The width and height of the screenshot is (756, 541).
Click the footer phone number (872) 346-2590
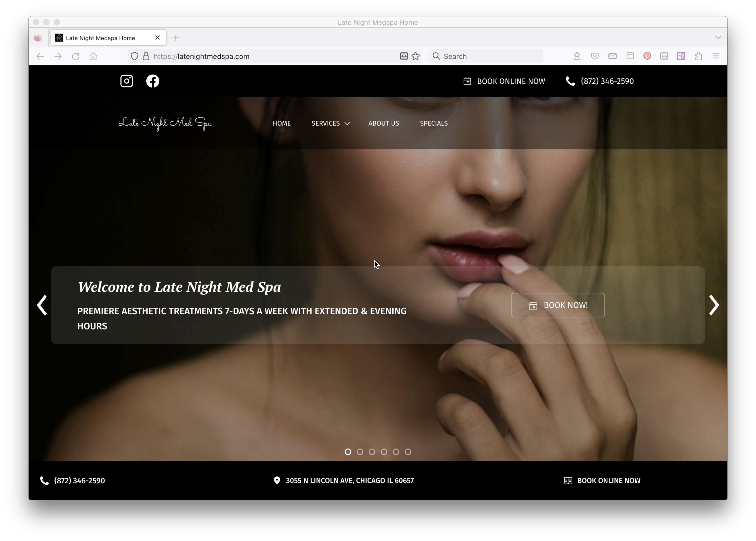coord(72,481)
